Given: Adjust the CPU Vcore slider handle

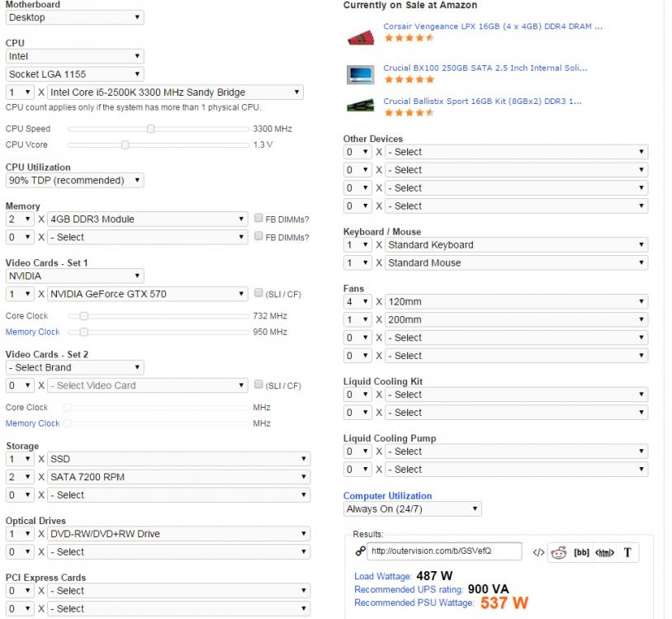Looking at the screenshot, I should [125, 144].
